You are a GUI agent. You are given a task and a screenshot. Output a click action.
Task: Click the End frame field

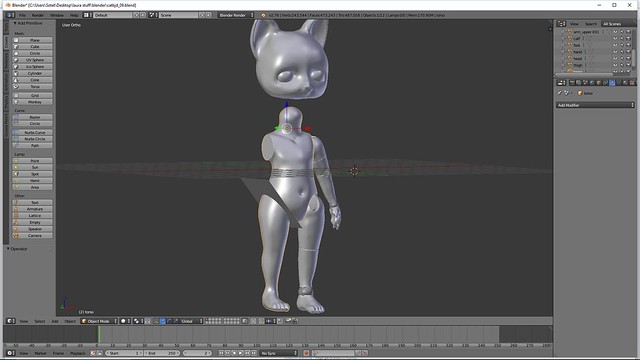click(162, 353)
